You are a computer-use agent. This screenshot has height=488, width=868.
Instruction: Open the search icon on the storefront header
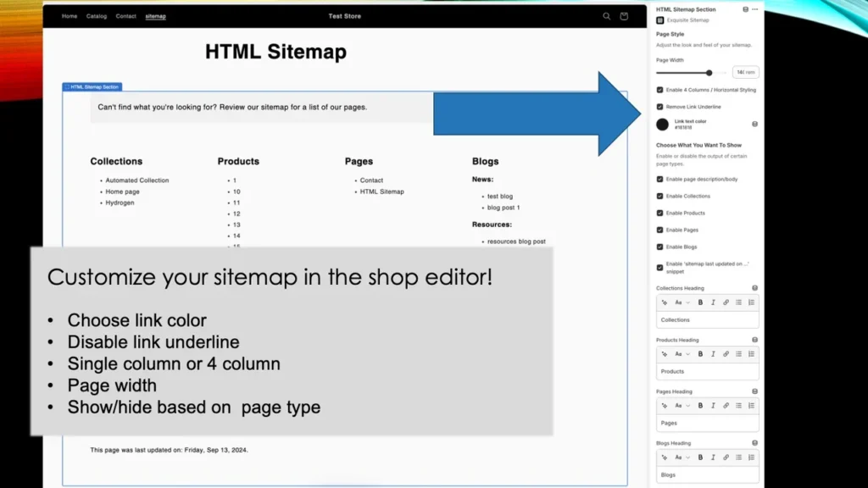[606, 16]
